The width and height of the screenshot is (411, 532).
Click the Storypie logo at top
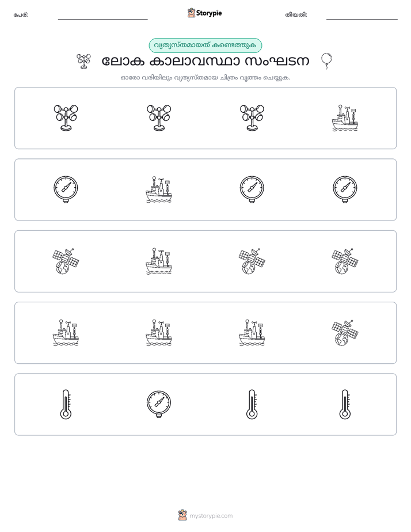(204, 13)
